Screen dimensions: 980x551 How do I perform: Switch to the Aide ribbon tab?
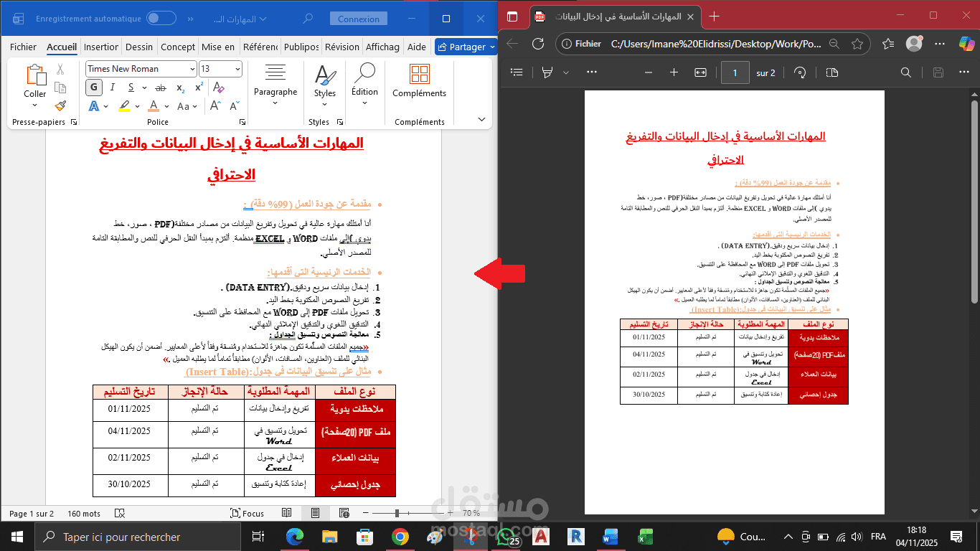click(x=417, y=47)
